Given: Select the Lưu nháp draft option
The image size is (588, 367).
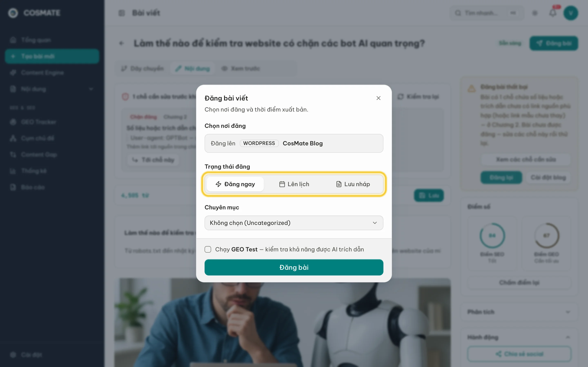Looking at the screenshot, I should tap(353, 184).
